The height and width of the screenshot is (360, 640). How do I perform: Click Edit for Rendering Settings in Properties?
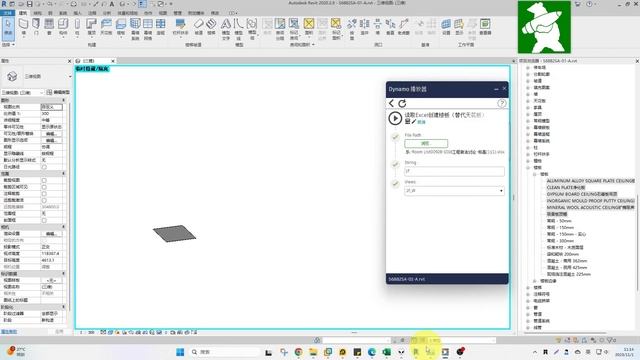pos(51,234)
